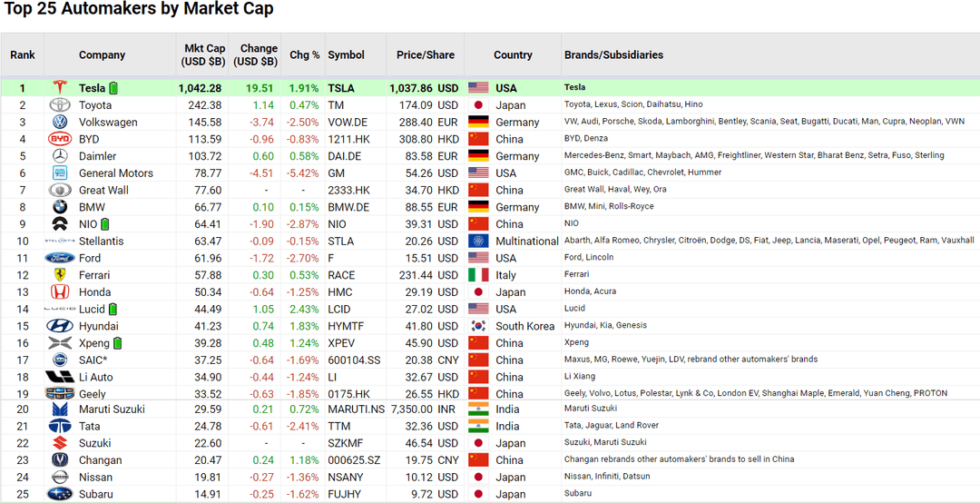Screen dimensions: 980x503
Task: Sort by the Mkt Cap column header
Action: [203, 55]
